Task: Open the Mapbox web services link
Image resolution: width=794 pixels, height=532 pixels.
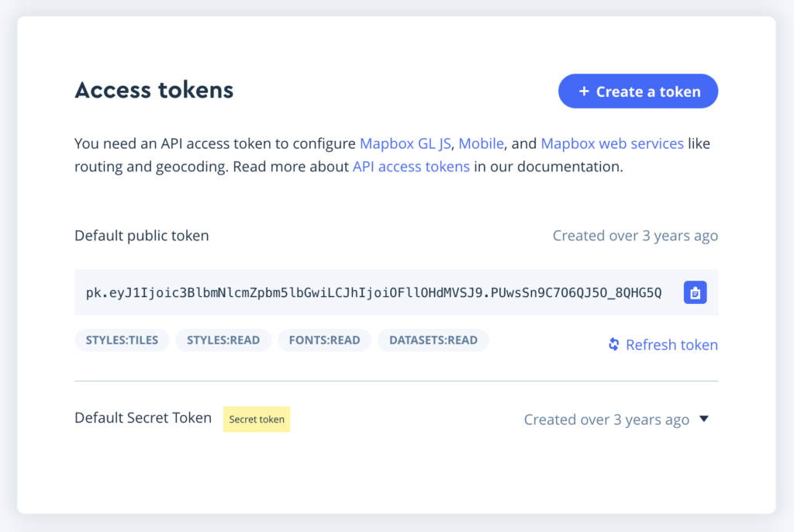Action: 613,144
